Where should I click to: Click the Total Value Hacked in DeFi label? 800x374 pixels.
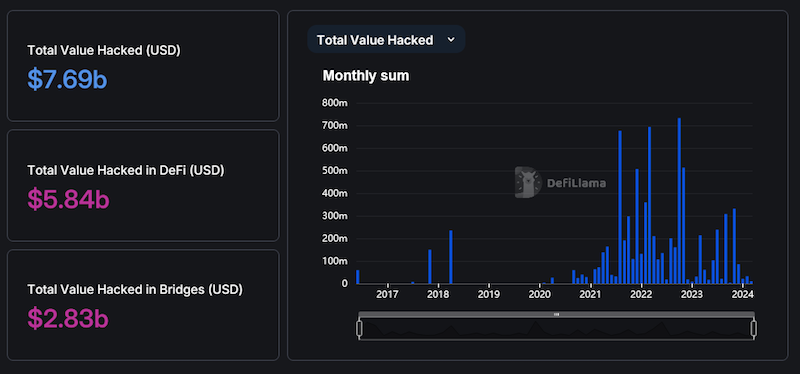126,170
